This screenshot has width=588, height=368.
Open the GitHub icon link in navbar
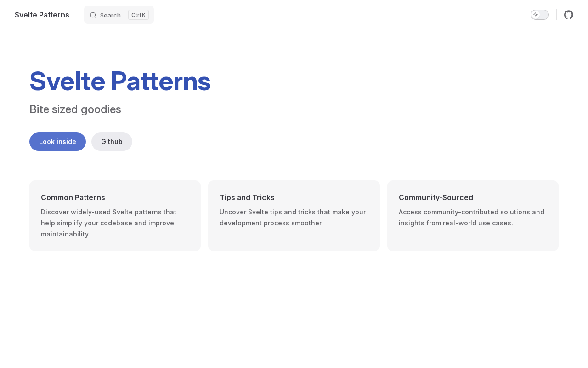569,15
